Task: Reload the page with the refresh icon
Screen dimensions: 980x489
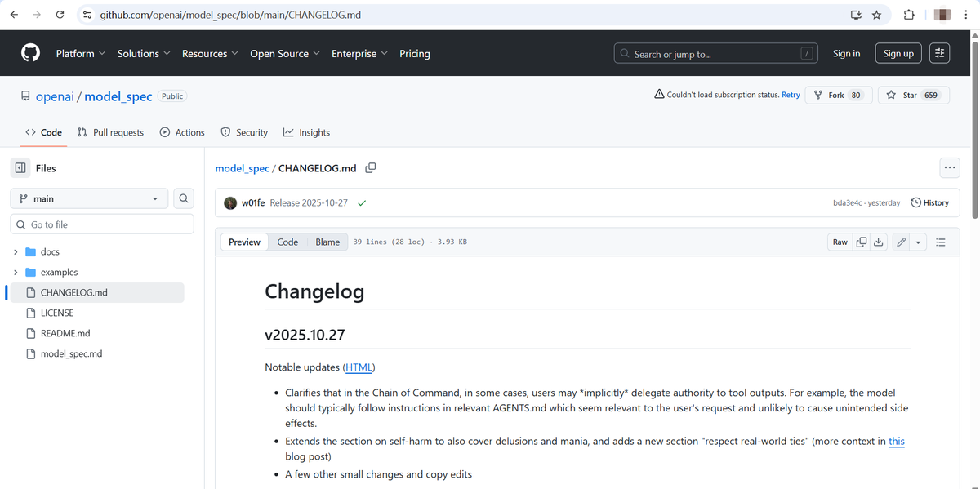Action: pos(60,15)
